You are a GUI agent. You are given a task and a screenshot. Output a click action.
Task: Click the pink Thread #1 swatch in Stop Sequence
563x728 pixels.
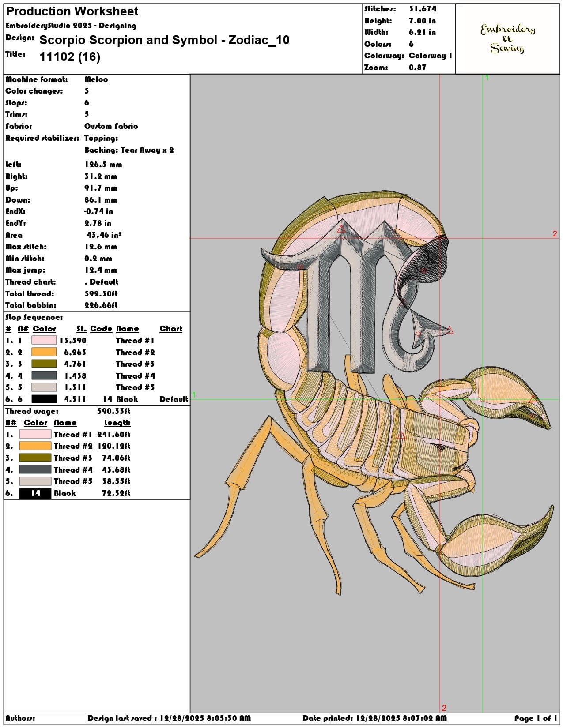(x=44, y=340)
